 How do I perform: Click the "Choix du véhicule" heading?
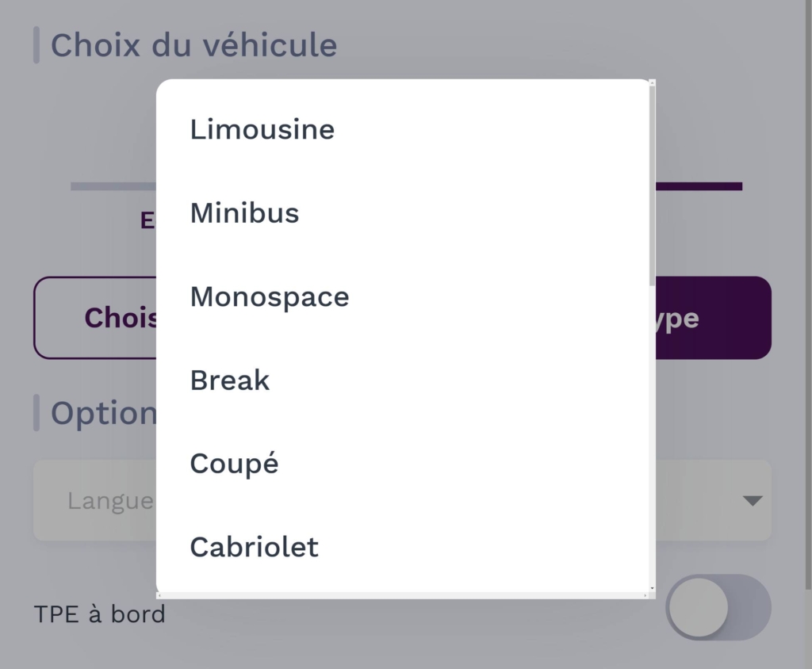tap(193, 45)
